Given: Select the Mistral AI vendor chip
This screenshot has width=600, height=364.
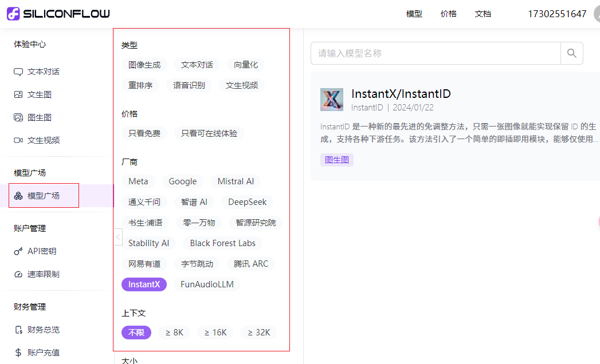Looking at the screenshot, I should click(236, 181).
